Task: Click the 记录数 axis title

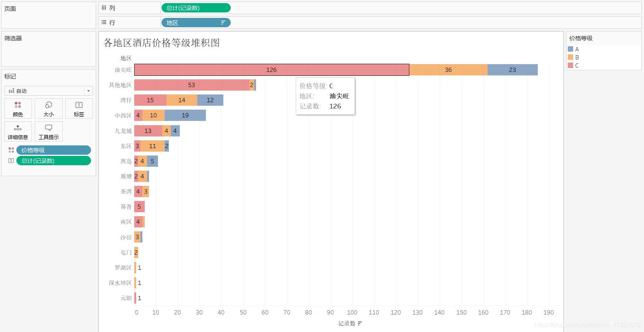Action: 347,323
